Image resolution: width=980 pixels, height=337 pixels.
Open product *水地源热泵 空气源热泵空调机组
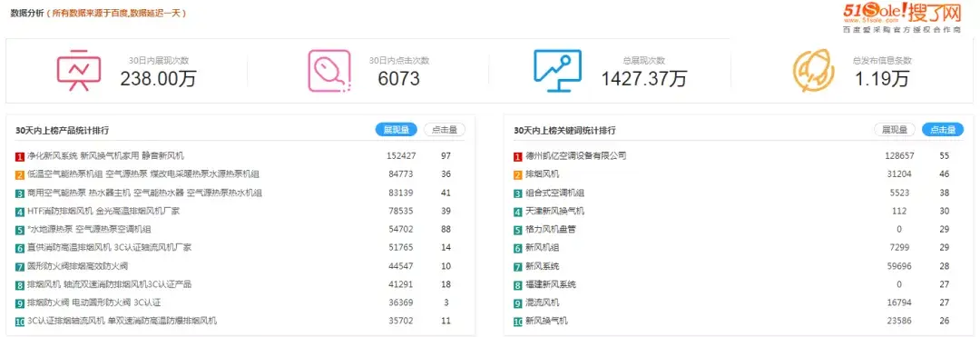(x=89, y=230)
